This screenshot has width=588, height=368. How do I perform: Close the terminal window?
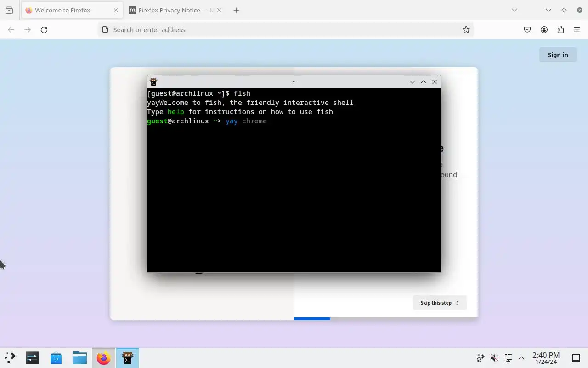pyautogui.click(x=435, y=82)
